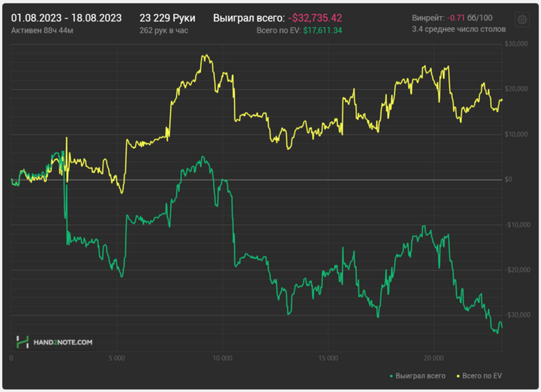Click the $10,000 y-axis label

[516, 135]
